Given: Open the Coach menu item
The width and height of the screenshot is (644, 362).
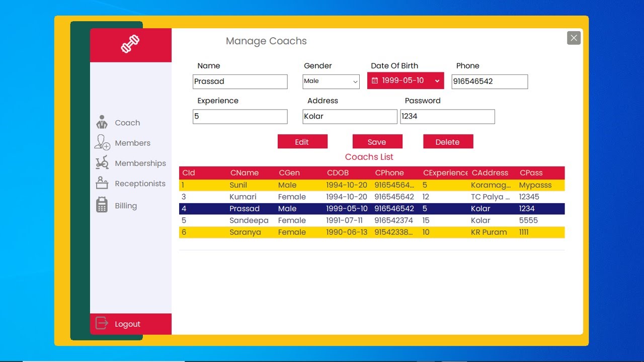Looking at the screenshot, I should tap(127, 123).
